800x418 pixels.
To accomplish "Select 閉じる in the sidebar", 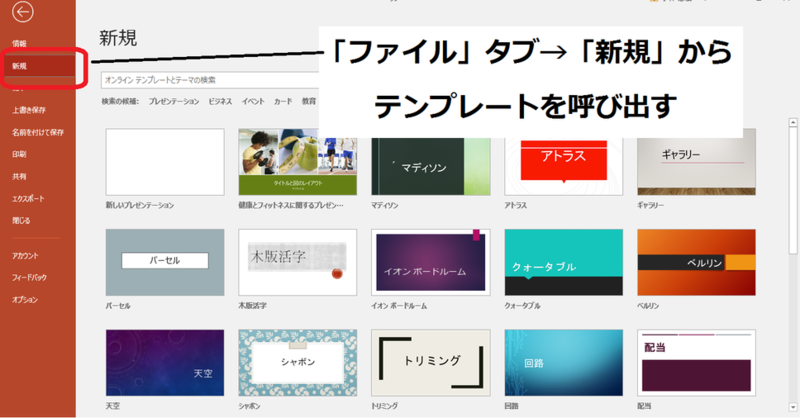I will click(x=21, y=220).
